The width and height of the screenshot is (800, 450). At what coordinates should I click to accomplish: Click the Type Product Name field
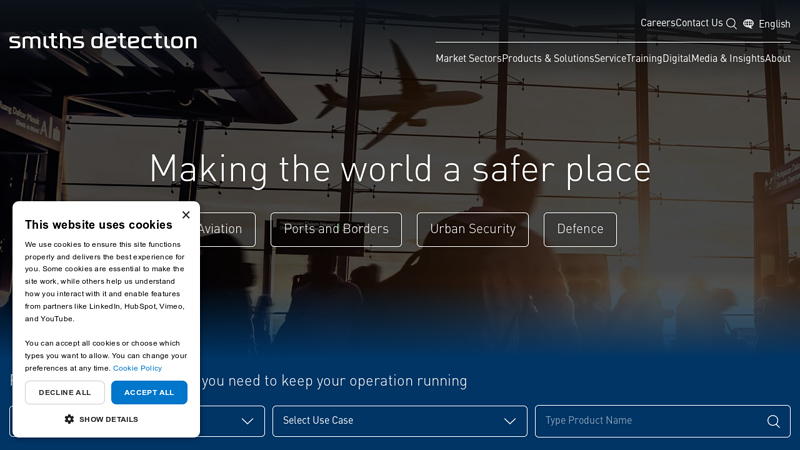click(x=650, y=421)
